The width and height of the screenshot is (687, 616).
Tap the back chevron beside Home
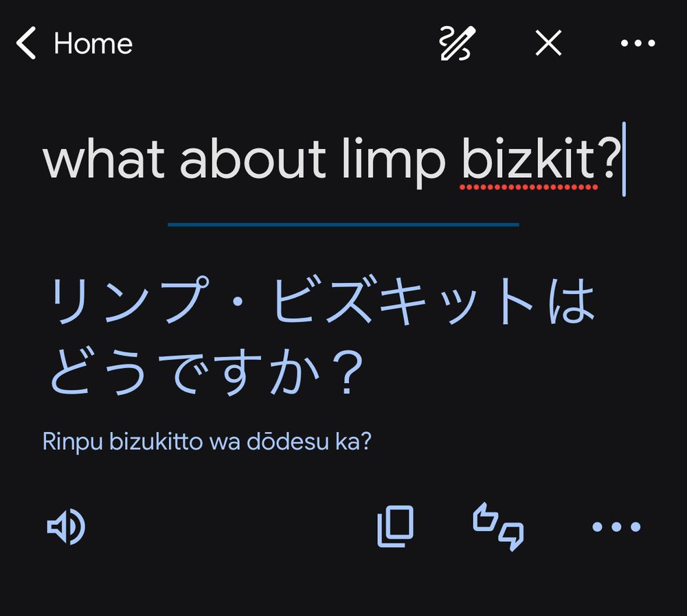pyautogui.click(x=26, y=43)
